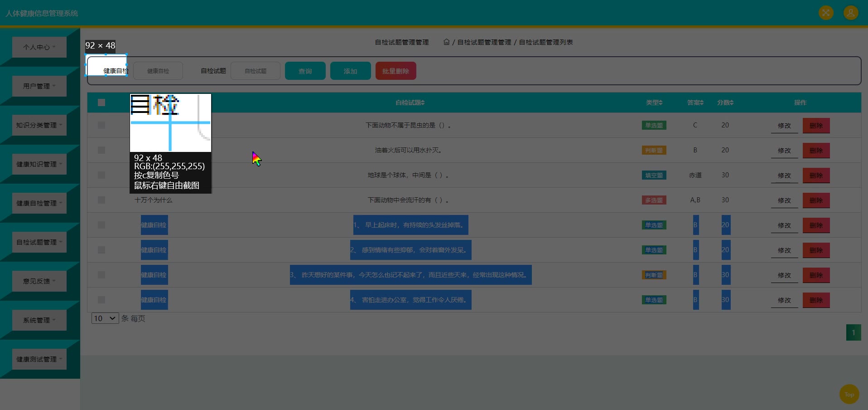Click the red 批量删除 button

click(396, 71)
